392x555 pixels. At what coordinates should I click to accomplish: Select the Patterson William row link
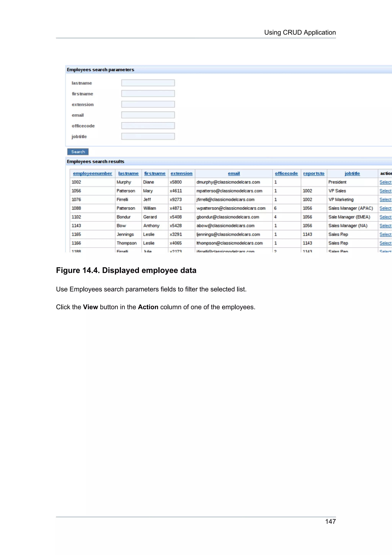click(385, 208)
